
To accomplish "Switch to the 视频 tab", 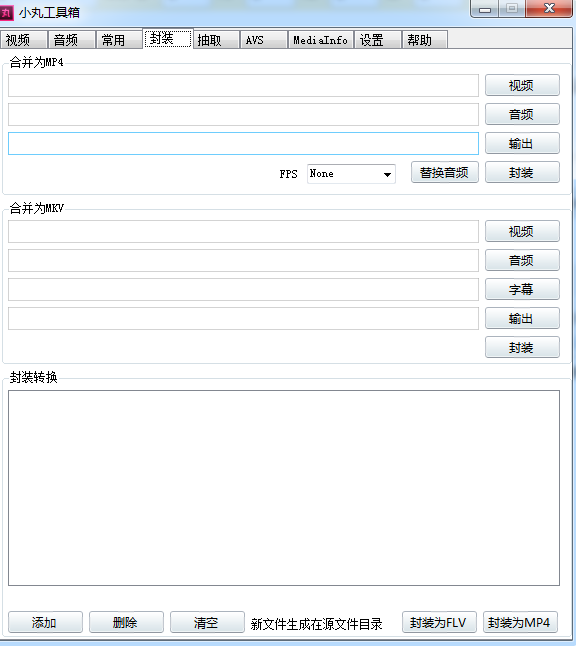I will [x=23, y=40].
